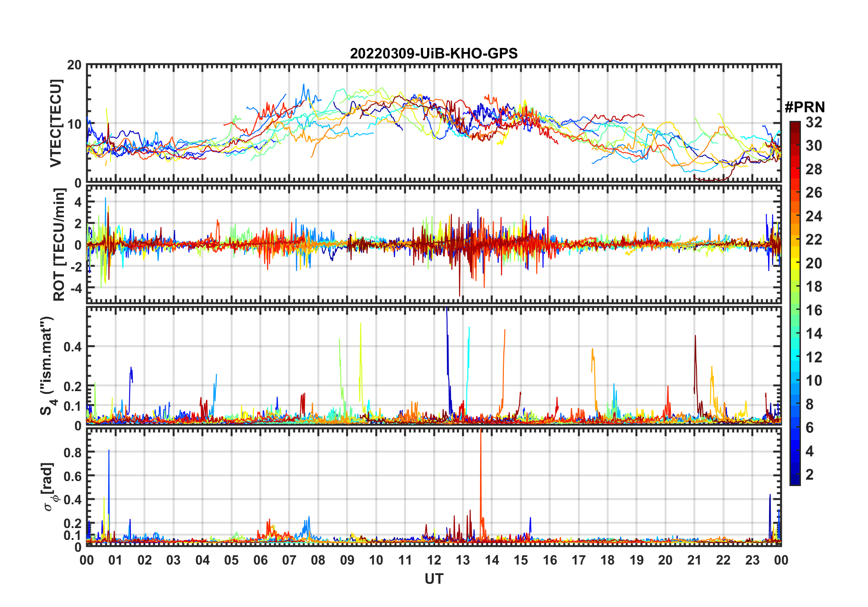Click the UT x-axis label
This screenshot has height=607, width=868.
point(434,579)
